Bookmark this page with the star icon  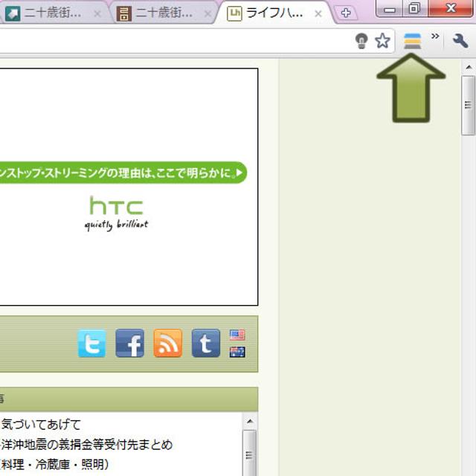382,41
